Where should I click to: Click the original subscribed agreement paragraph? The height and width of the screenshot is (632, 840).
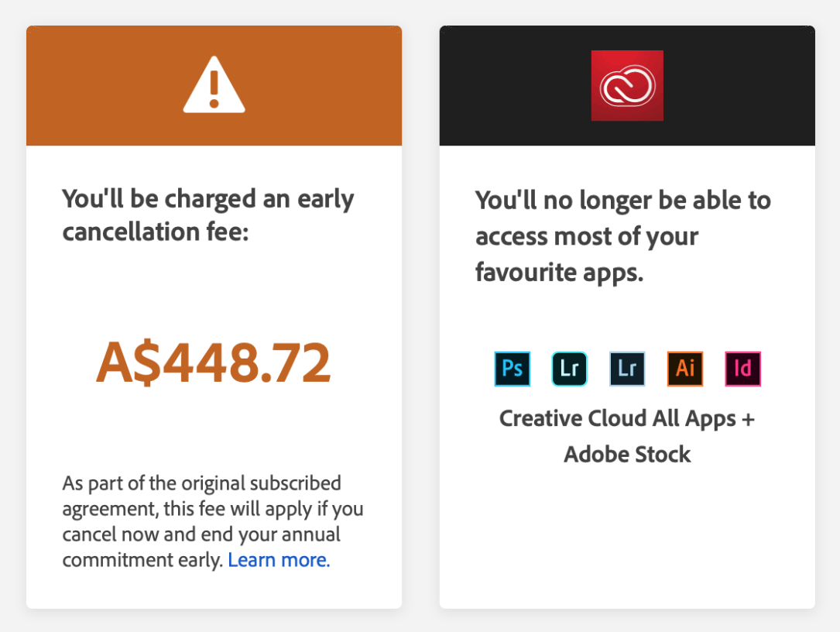213,520
